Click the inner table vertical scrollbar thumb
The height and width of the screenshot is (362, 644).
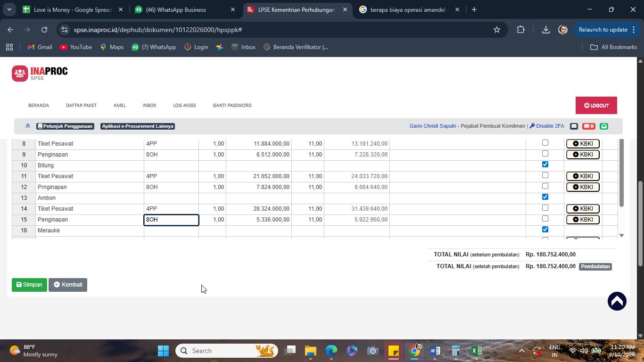[x=621, y=173]
